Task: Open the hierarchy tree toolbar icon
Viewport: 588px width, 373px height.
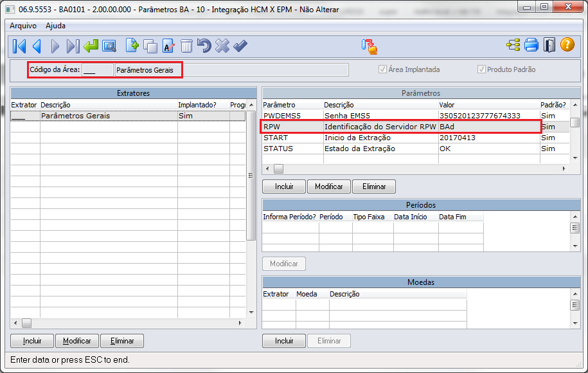Action: (513, 46)
